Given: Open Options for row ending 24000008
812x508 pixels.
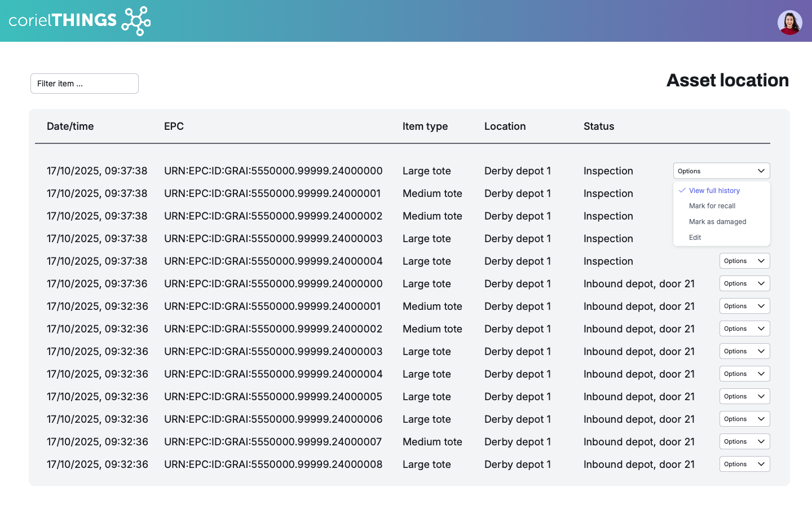Looking at the screenshot, I should coord(744,464).
